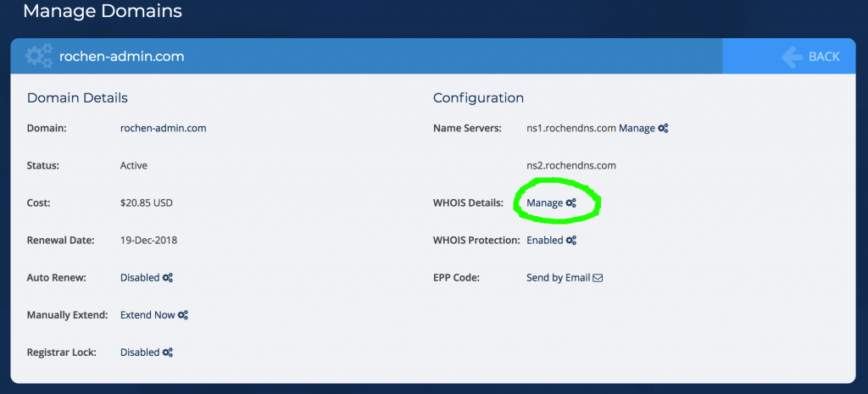Click Extend Now link

147,315
